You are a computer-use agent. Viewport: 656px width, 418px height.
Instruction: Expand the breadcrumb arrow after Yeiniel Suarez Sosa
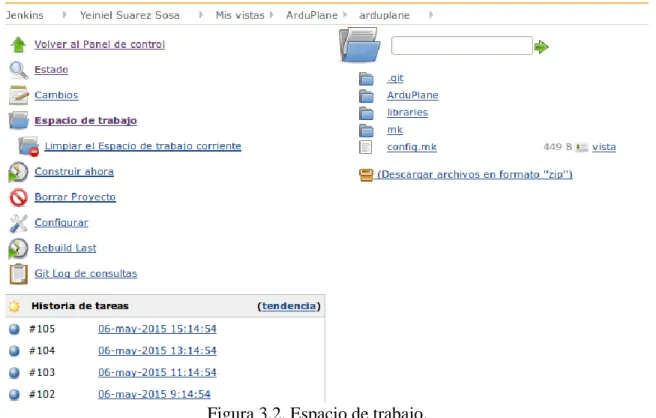click(x=201, y=15)
